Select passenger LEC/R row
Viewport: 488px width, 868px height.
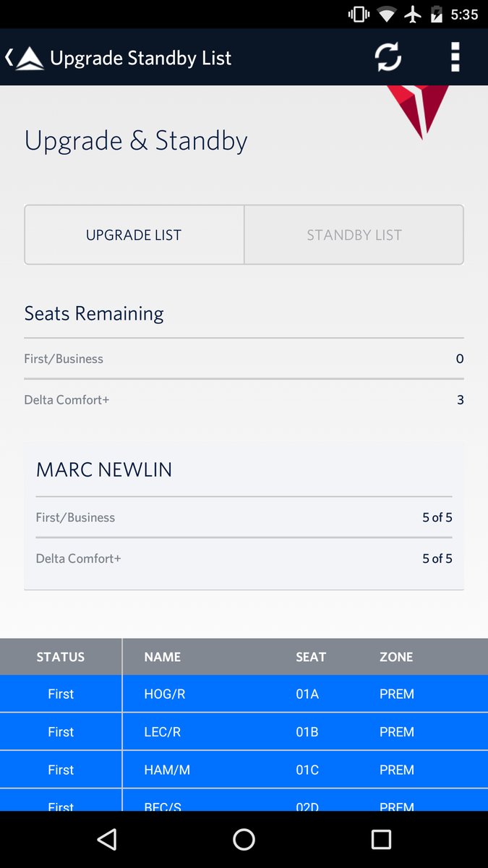[x=244, y=732]
